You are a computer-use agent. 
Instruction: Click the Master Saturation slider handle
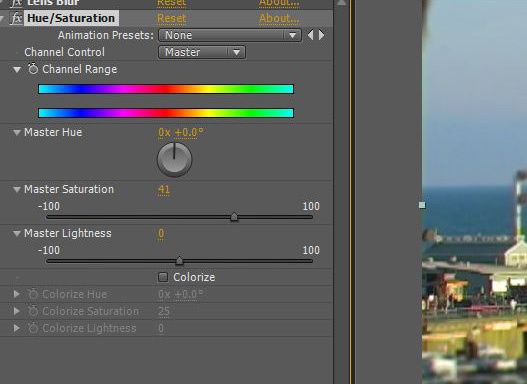point(234,217)
